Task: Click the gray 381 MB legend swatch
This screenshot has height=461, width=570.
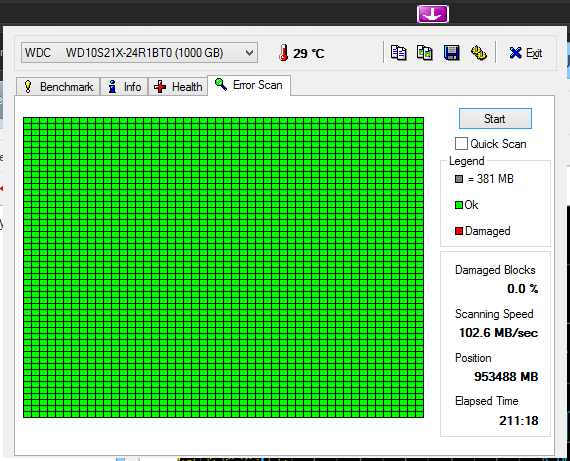Action: [x=459, y=179]
